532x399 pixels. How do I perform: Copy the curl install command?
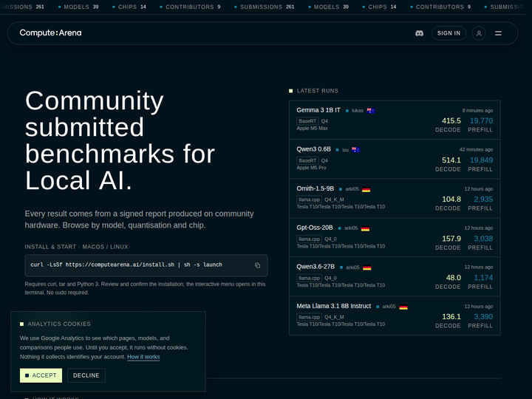point(258,265)
